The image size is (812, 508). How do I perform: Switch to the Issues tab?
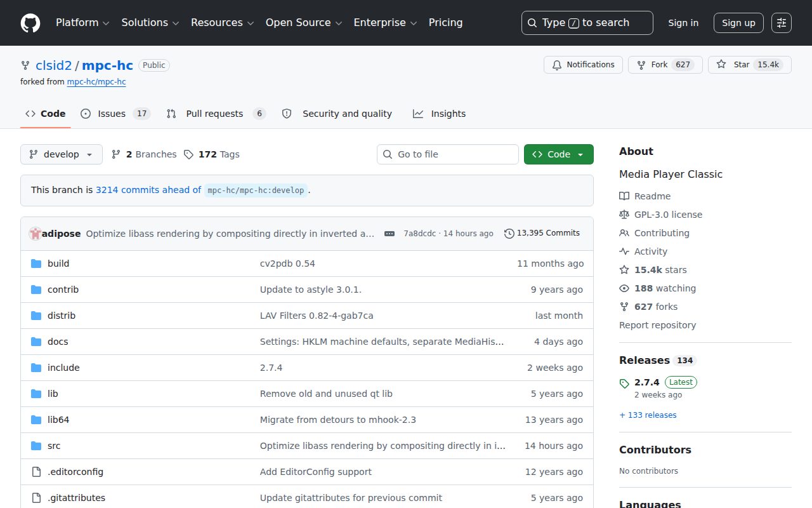pos(115,114)
